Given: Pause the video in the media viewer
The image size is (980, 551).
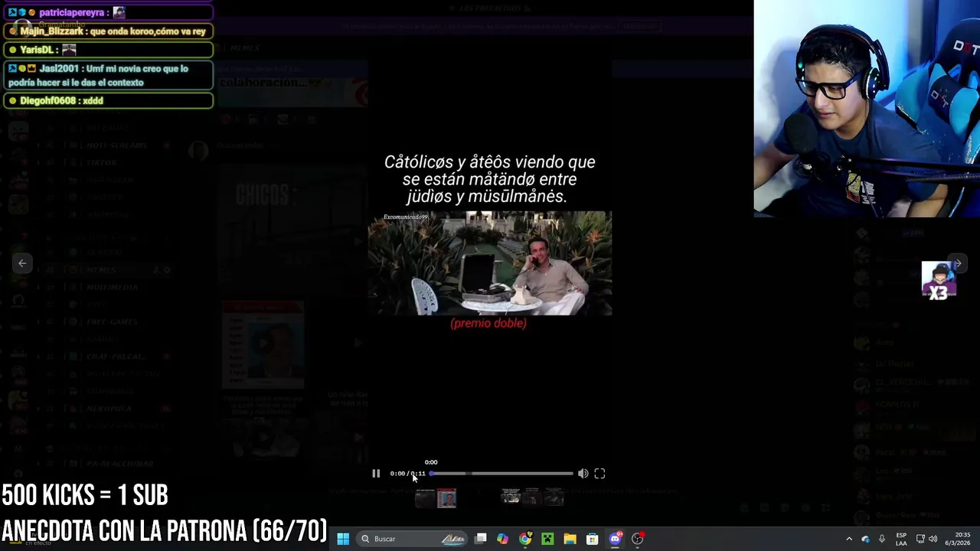Looking at the screenshot, I should (x=376, y=474).
